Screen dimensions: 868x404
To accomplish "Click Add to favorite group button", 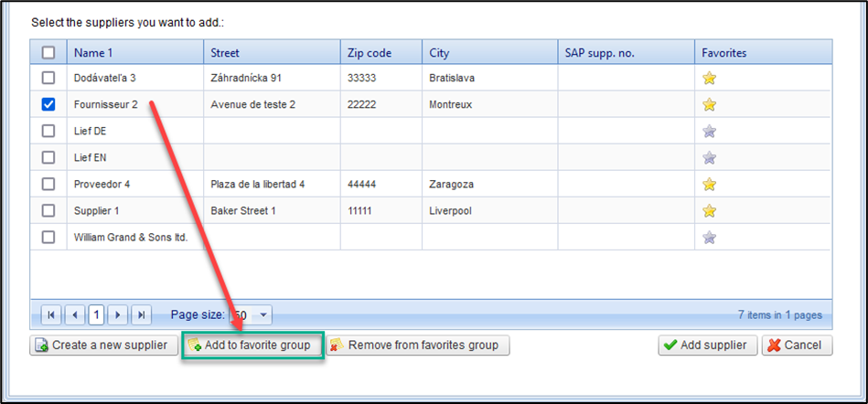I will coord(252,346).
